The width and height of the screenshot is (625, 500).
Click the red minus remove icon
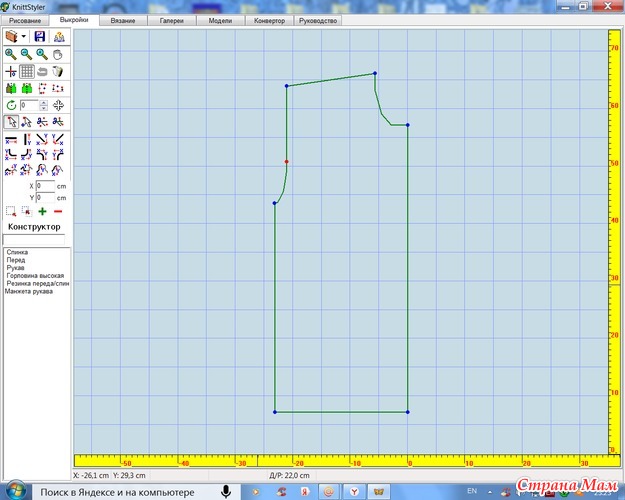pos(58,211)
